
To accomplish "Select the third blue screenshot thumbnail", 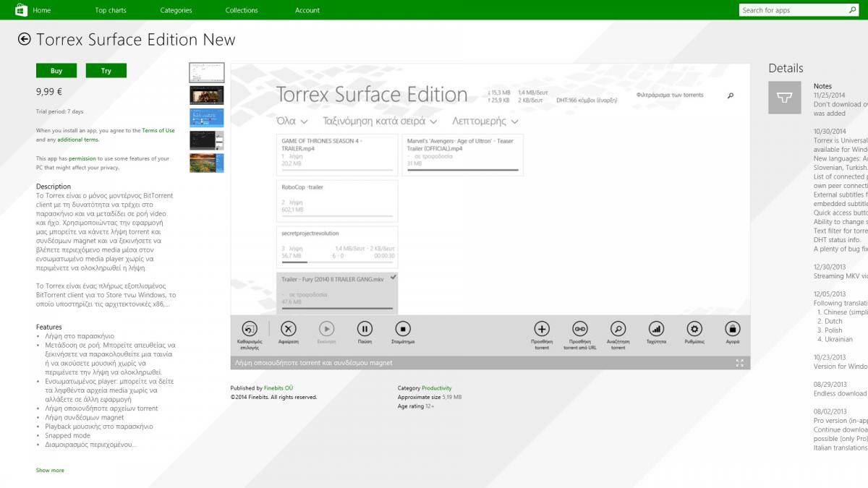I will [207, 118].
